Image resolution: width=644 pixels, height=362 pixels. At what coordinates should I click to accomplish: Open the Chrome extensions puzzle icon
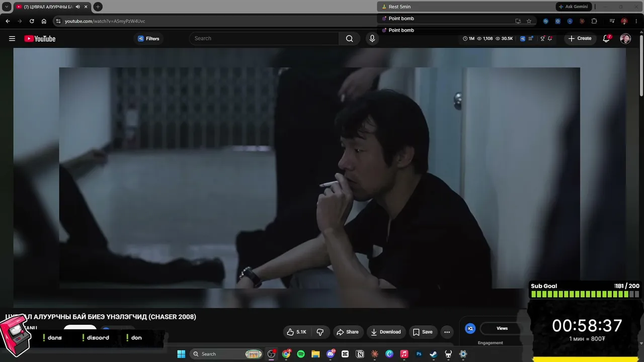594,21
